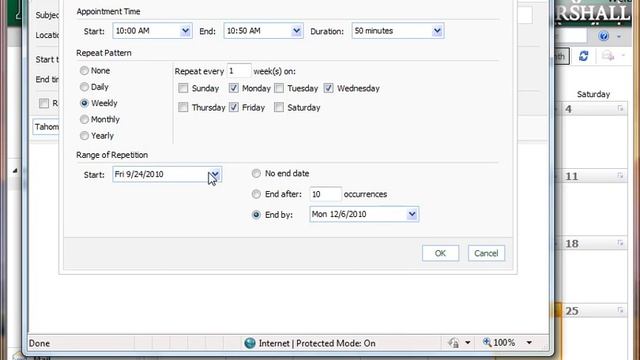
Task: Click the refresh icon in calendar toolbar
Action: (x=584, y=56)
